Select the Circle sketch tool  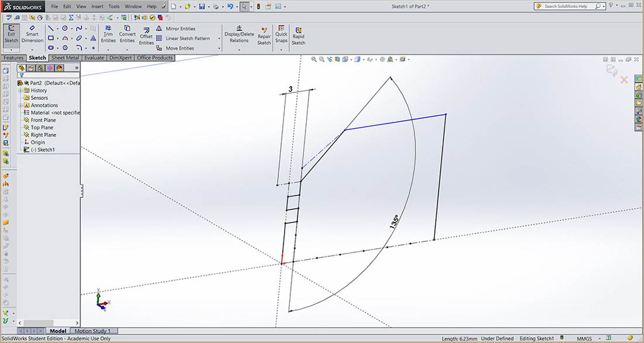(65, 28)
